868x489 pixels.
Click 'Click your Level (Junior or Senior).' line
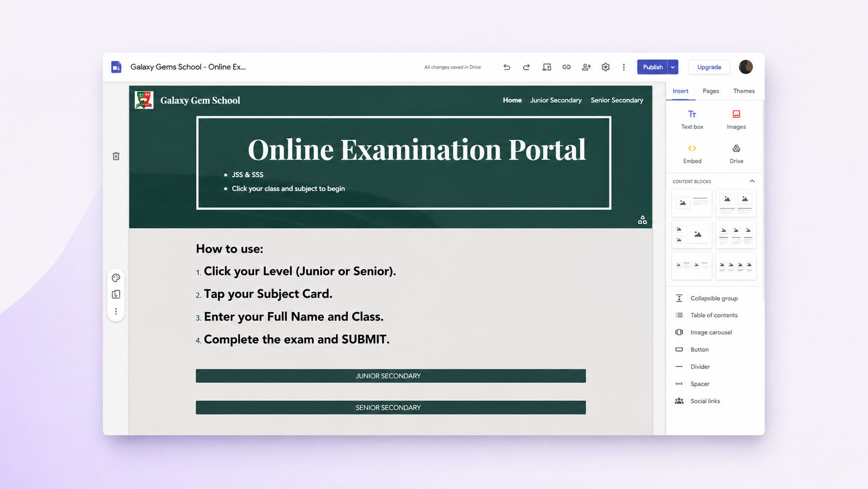coord(300,271)
